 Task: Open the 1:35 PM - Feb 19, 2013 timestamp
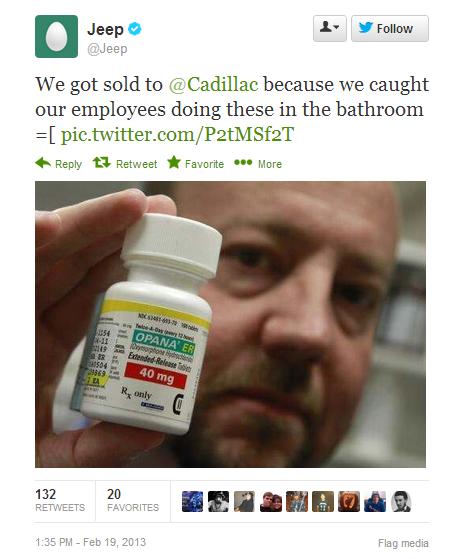[91, 542]
